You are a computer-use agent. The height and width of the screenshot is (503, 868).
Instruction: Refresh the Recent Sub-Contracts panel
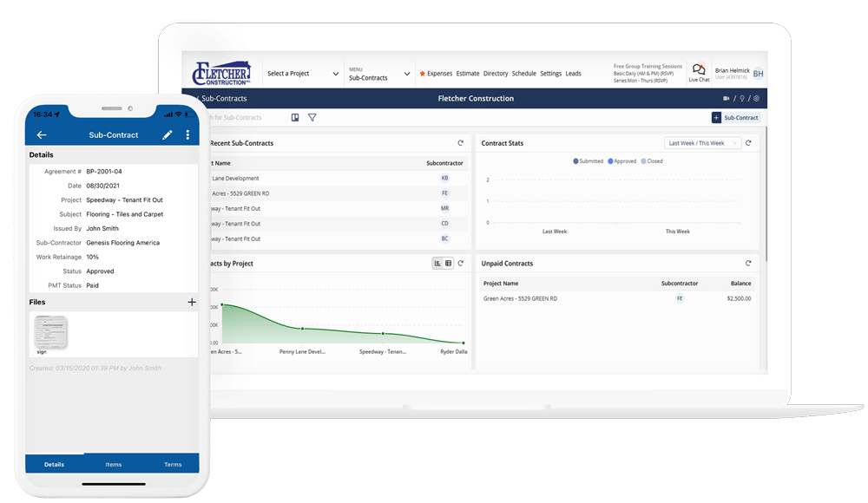(461, 143)
